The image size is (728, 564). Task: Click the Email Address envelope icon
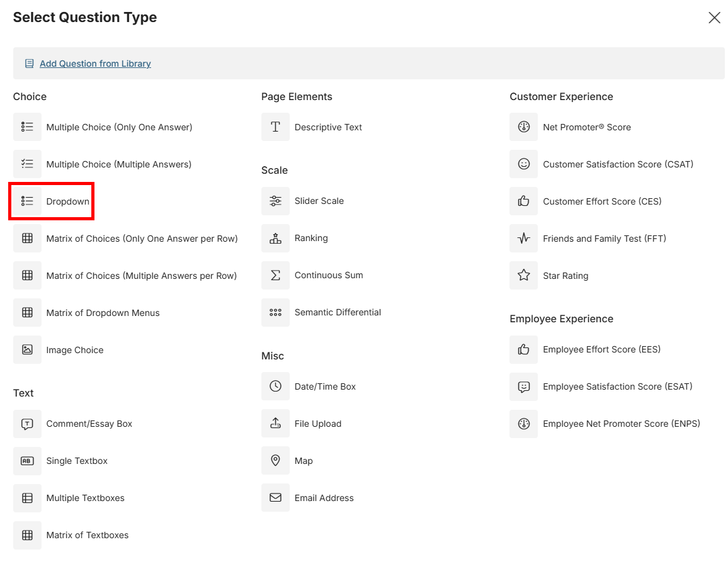coord(275,498)
